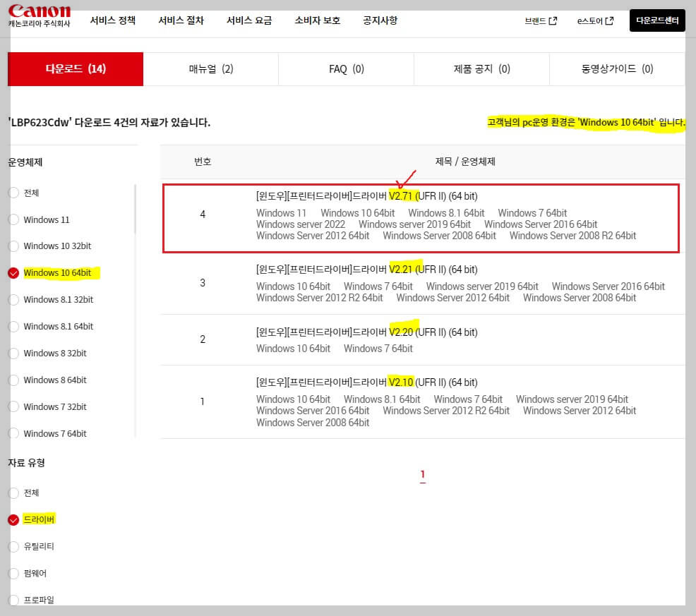The image size is (696, 616).
Task: Select the 유틸리티 file type option
Action: [x=13, y=546]
